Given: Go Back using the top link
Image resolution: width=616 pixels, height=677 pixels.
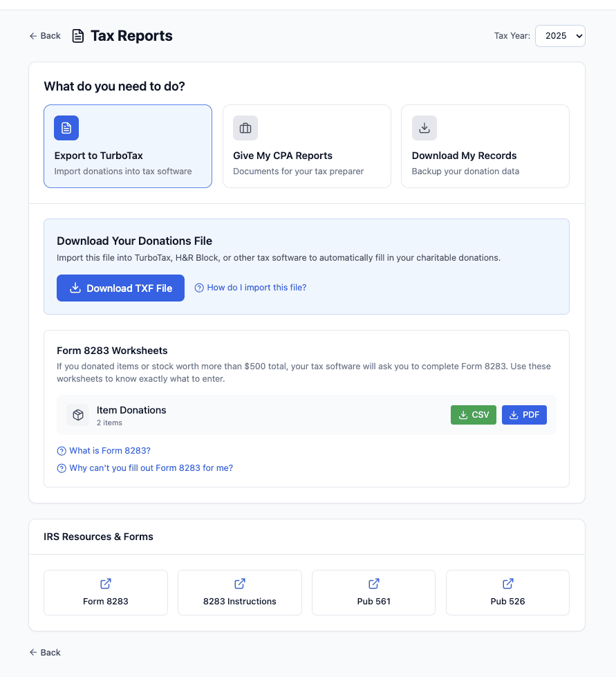Looking at the screenshot, I should tap(45, 36).
